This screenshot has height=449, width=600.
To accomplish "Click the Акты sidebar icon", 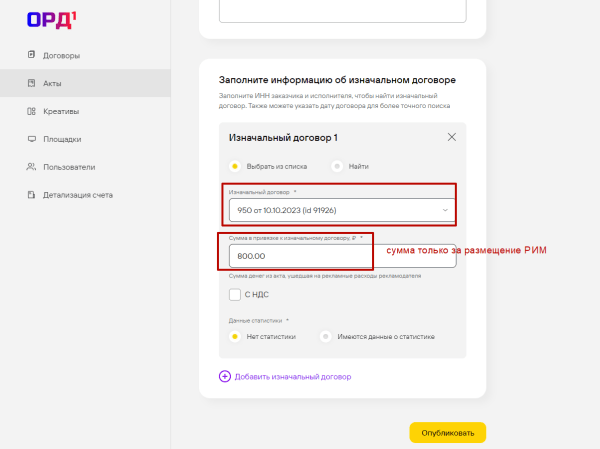I will [x=32, y=83].
